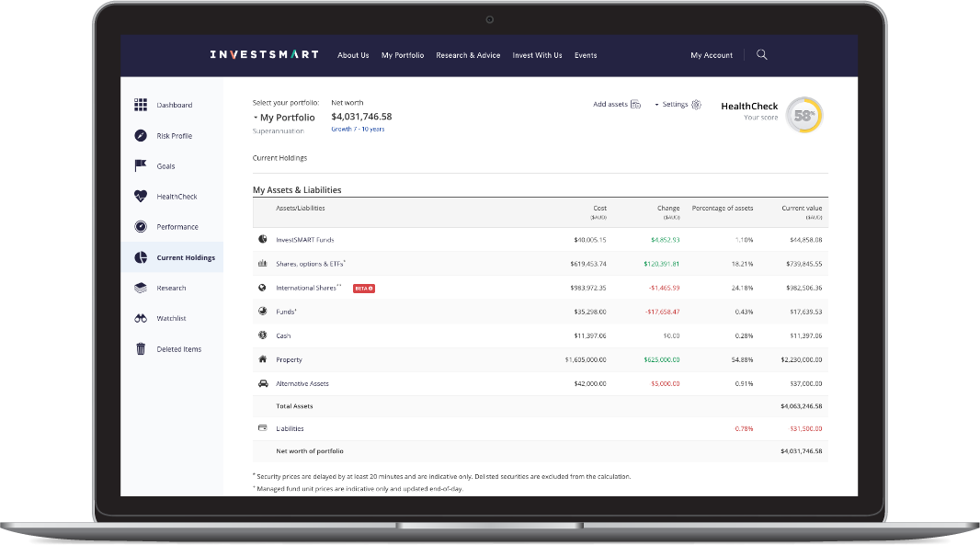Click the Add assets icon
The image size is (980, 545).
[x=635, y=105]
